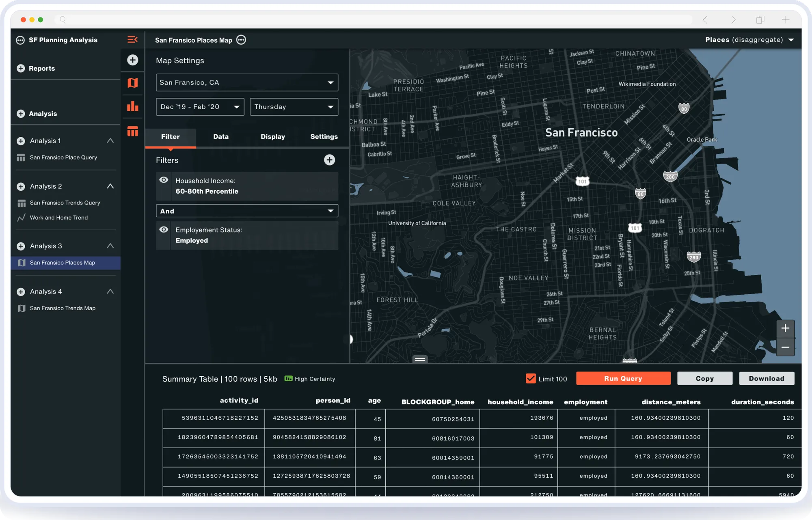This screenshot has width=812, height=520.
Task: Uncheck the Limit 100 checkbox
Action: (531, 378)
